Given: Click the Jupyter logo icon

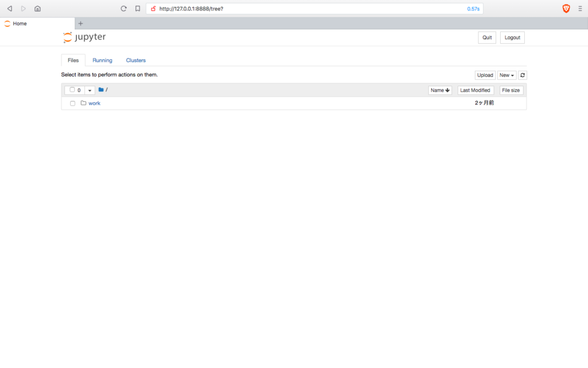Looking at the screenshot, I should coord(67,37).
